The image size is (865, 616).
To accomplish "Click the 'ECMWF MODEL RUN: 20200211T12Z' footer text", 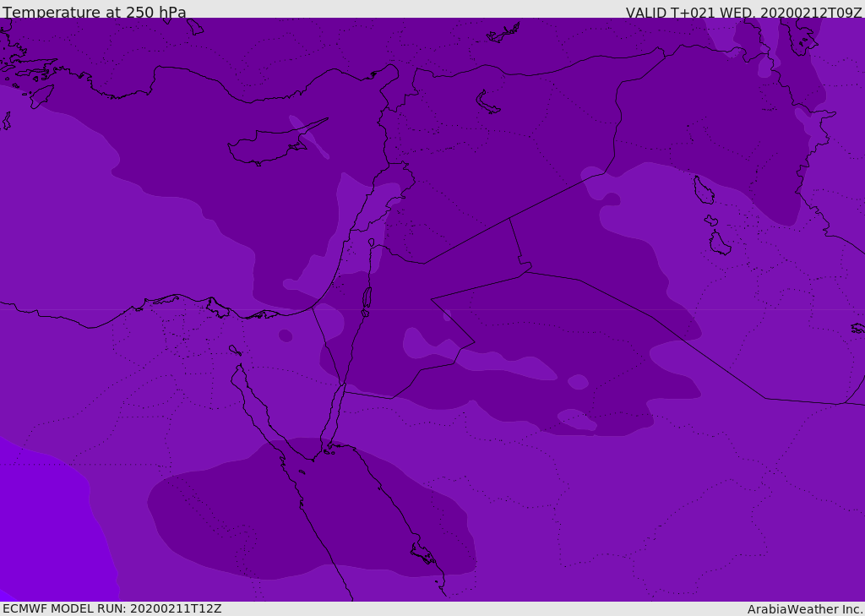I will click(x=112, y=608).
